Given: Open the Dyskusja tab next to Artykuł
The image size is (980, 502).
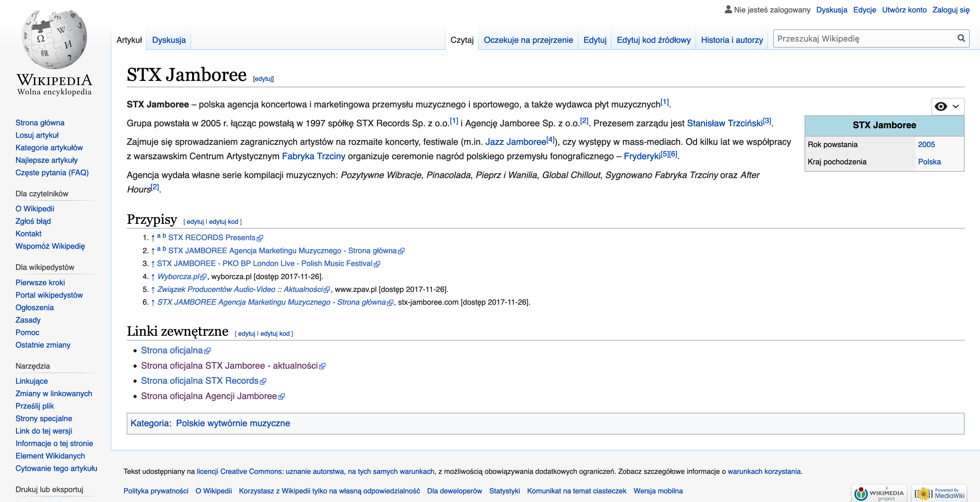Looking at the screenshot, I should (169, 40).
